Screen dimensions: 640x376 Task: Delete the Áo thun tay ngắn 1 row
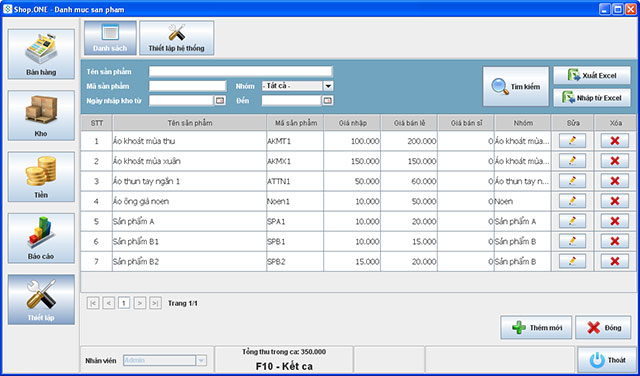coord(615,181)
